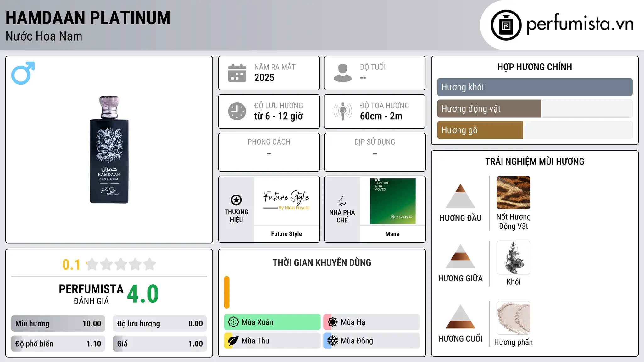
Task: Click the 'từ 6 - 12 giờ' longevity value
Action: tap(279, 116)
